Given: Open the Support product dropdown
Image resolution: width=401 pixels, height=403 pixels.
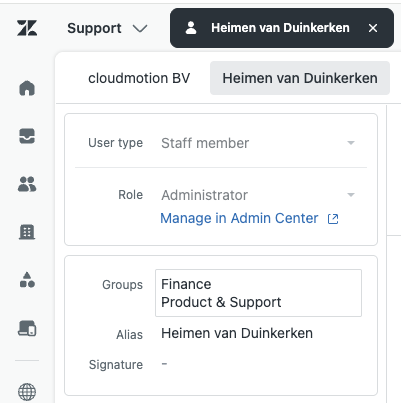Looking at the screenshot, I should (x=107, y=28).
